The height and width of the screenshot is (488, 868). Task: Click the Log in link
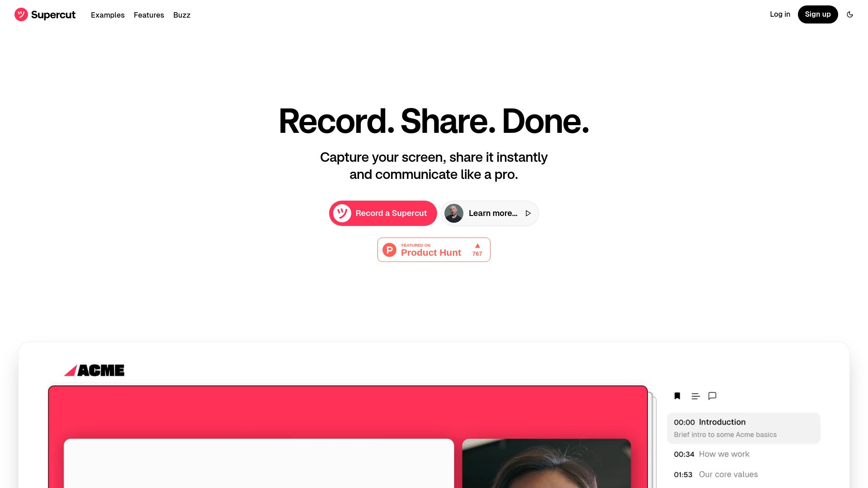(x=780, y=14)
